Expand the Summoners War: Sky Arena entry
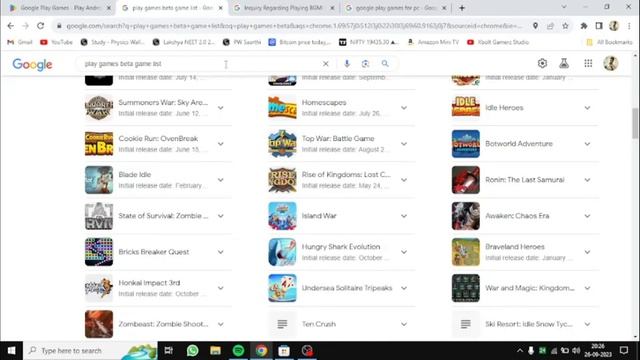The width and height of the screenshot is (640, 360). [x=220, y=108]
